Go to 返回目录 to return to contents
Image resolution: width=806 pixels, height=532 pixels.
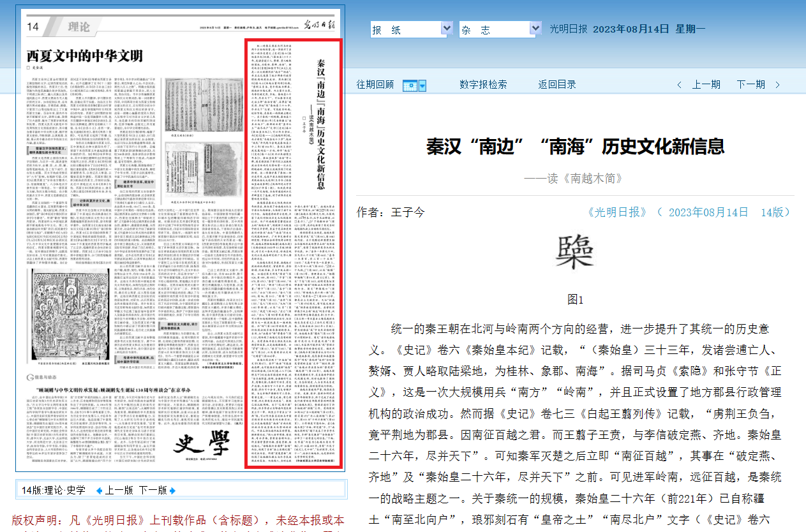pos(556,85)
